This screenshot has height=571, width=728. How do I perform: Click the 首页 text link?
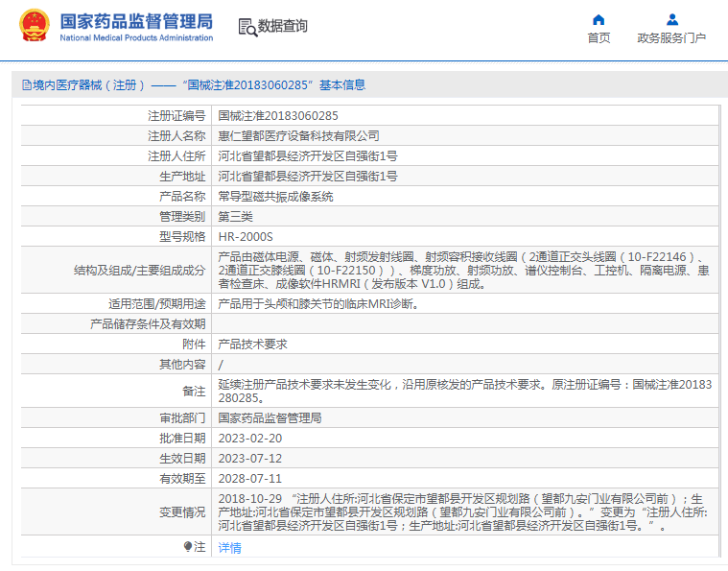coord(599,38)
